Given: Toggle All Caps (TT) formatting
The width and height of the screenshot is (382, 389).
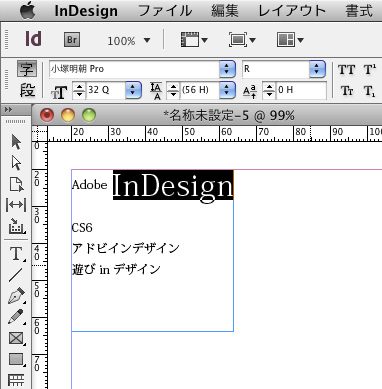Looking at the screenshot, I should (x=347, y=70).
